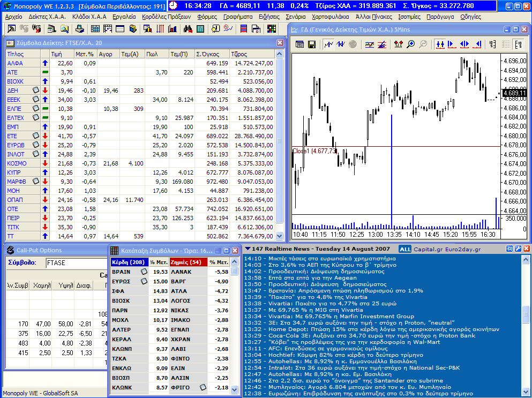Image resolution: width=532 pixels, height=398 pixels.
Task: Click the hammer tool icon in main toolbar
Action: [x=11, y=29]
